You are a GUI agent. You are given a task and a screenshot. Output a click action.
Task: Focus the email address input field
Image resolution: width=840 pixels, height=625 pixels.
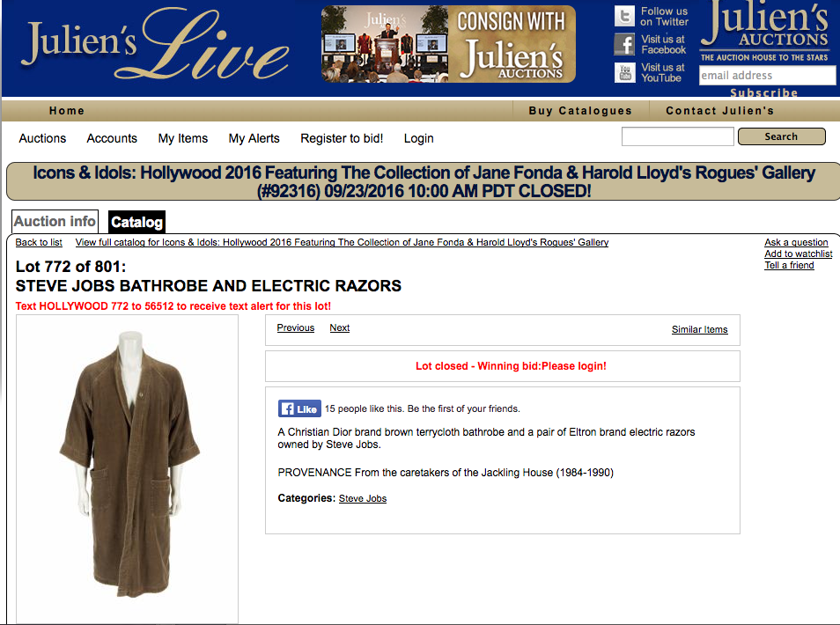pyautogui.click(x=766, y=76)
